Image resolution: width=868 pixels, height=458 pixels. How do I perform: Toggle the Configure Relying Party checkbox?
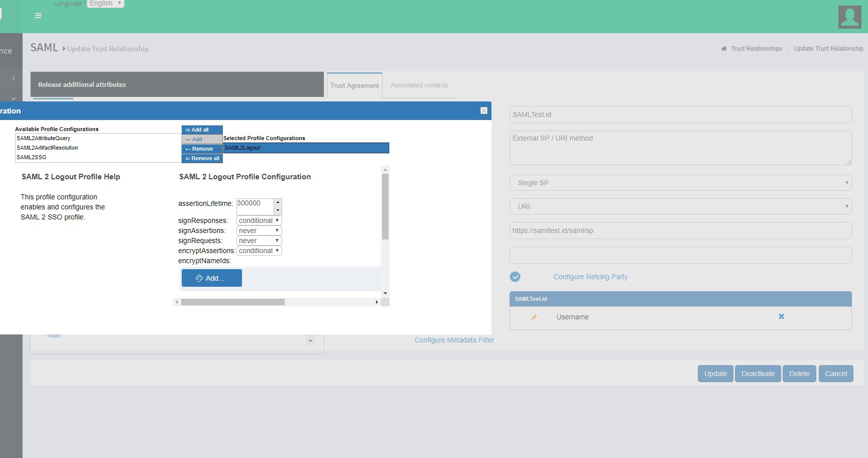pos(515,277)
